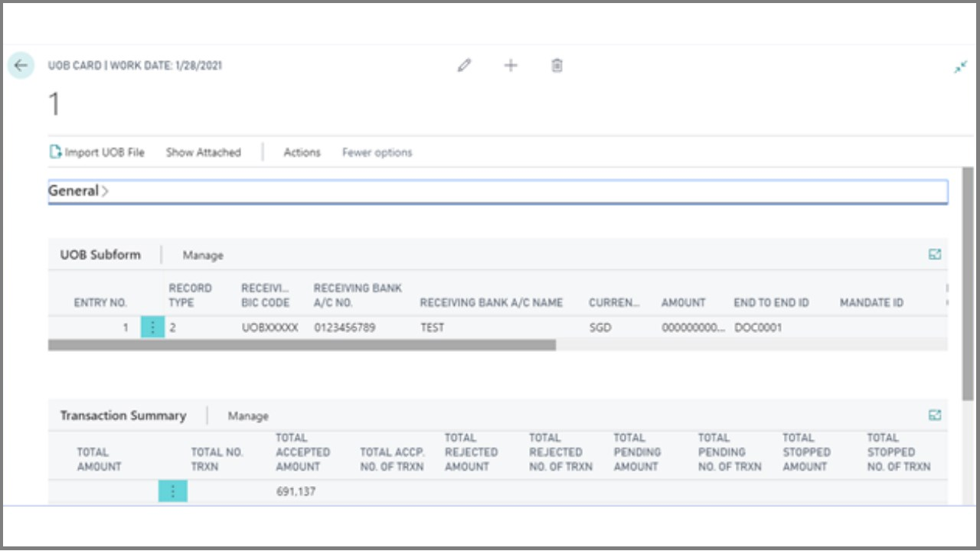
Task: Delete the record using trash icon
Action: pos(557,66)
